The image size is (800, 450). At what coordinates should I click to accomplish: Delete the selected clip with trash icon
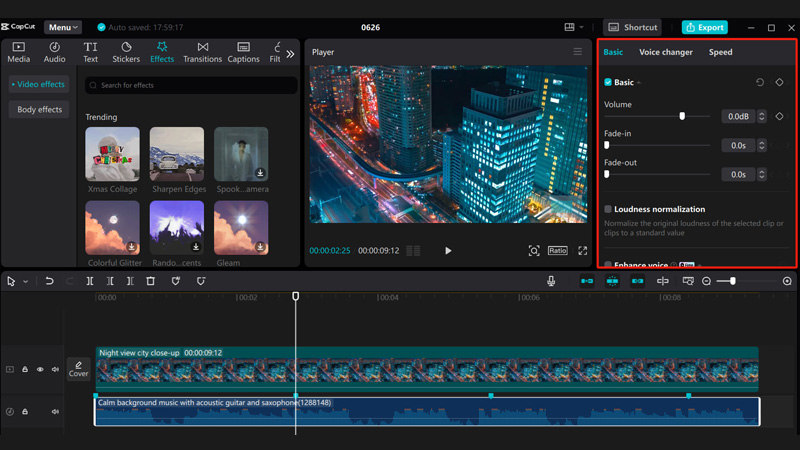(151, 281)
